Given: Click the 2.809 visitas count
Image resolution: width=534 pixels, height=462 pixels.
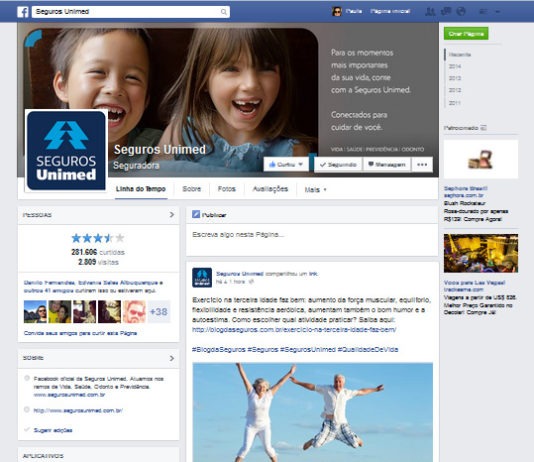Looking at the screenshot, I should coord(98,262).
